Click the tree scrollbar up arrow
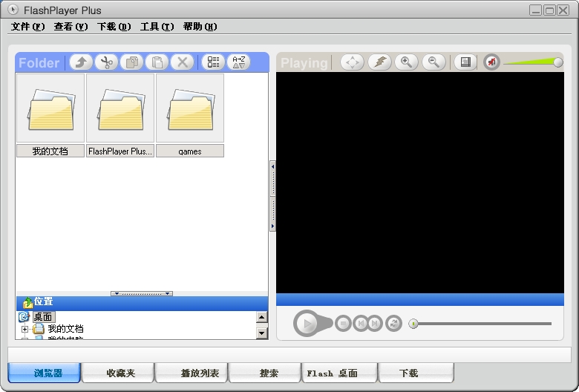The image size is (579, 392). pyautogui.click(x=262, y=317)
